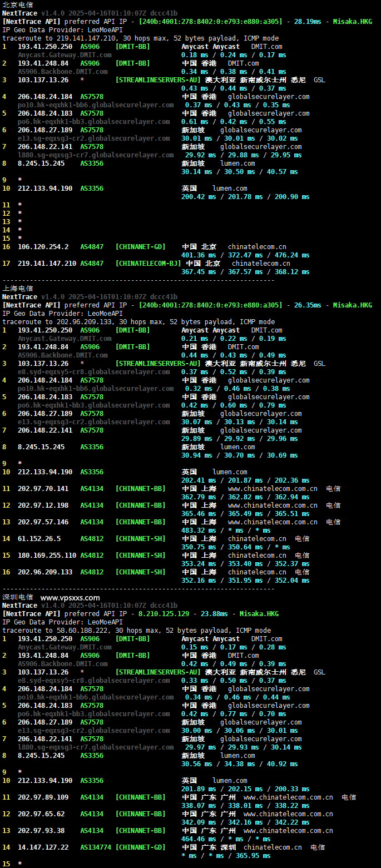Image resolution: width=381 pixels, height=868 pixels.
Task: Select latency 353.24 ms / 353.40 ms / 352.37 ms
Action: 245,564
